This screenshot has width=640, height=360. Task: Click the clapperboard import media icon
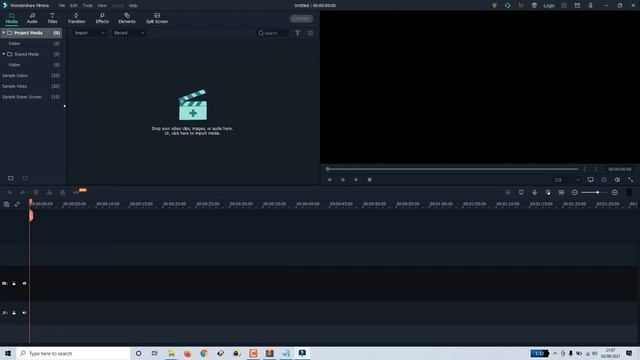pyautogui.click(x=193, y=105)
